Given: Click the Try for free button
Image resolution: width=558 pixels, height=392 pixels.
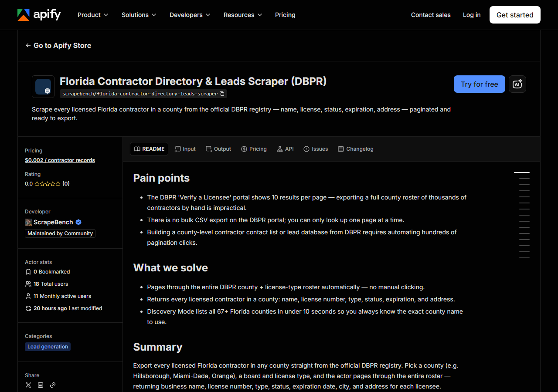Looking at the screenshot, I should click(x=480, y=84).
